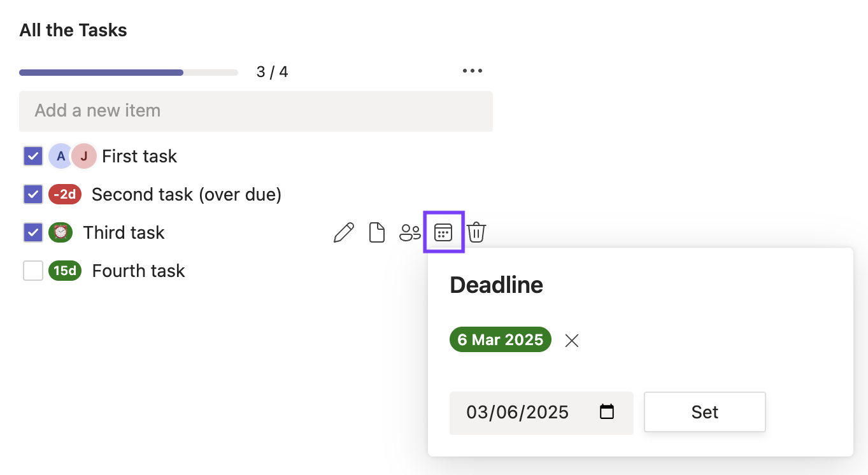Screen dimensions: 868x475
Task: Click the calendar deadline icon on Third task
Action: pyautogui.click(x=443, y=232)
